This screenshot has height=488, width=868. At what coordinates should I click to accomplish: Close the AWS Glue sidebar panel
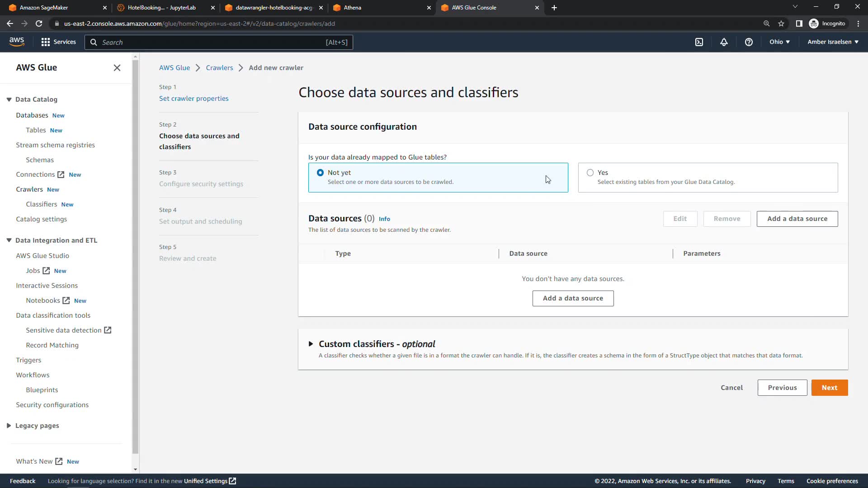tap(117, 68)
